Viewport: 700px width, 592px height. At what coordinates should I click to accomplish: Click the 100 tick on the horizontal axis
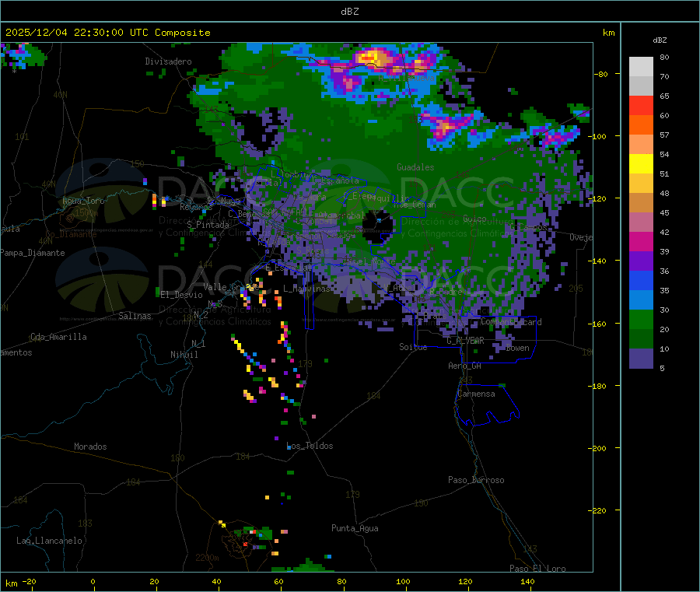[x=403, y=581]
